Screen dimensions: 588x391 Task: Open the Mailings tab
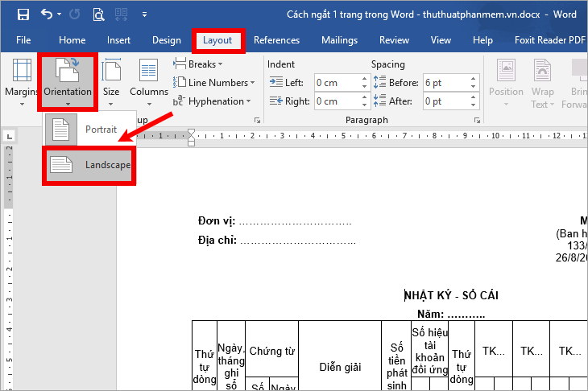339,40
